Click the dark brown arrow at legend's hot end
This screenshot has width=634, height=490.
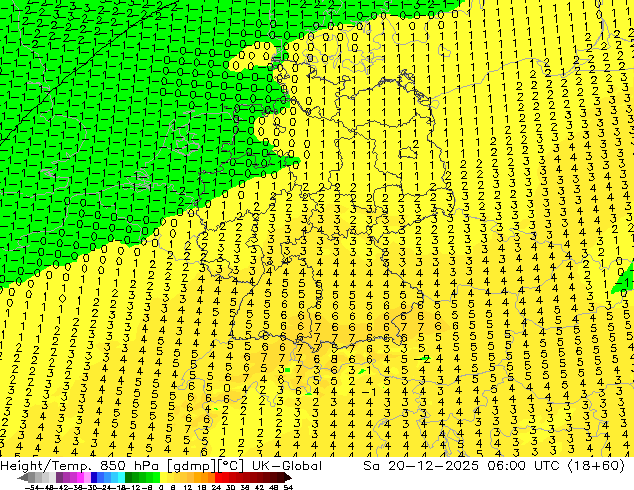point(287,478)
